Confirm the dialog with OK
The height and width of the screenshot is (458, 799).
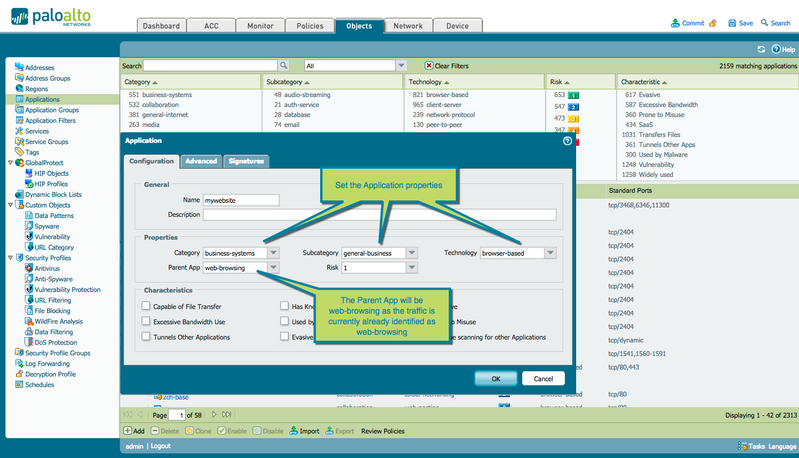tap(496, 379)
